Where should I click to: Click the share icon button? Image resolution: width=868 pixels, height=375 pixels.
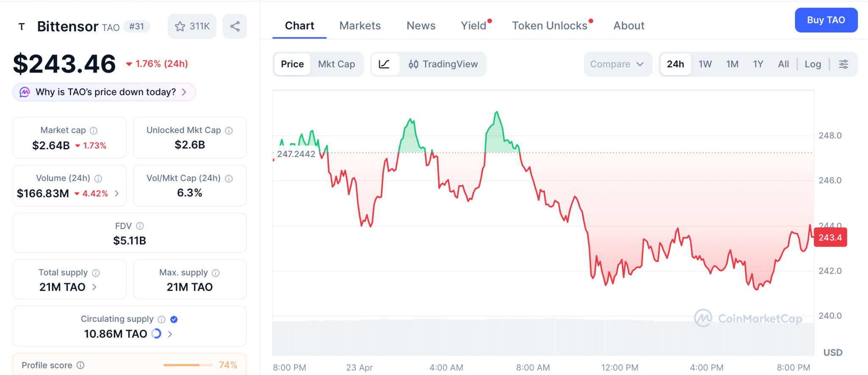(x=235, y=26)
